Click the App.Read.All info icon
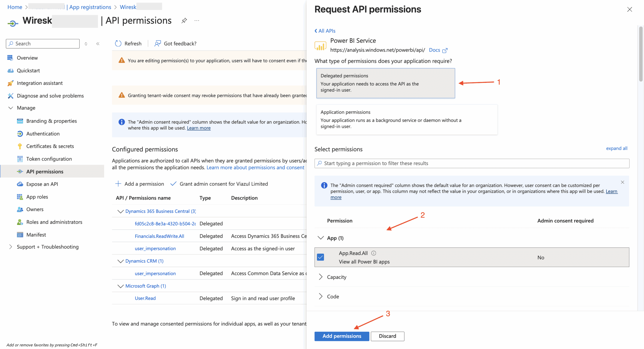 [374, 253]
